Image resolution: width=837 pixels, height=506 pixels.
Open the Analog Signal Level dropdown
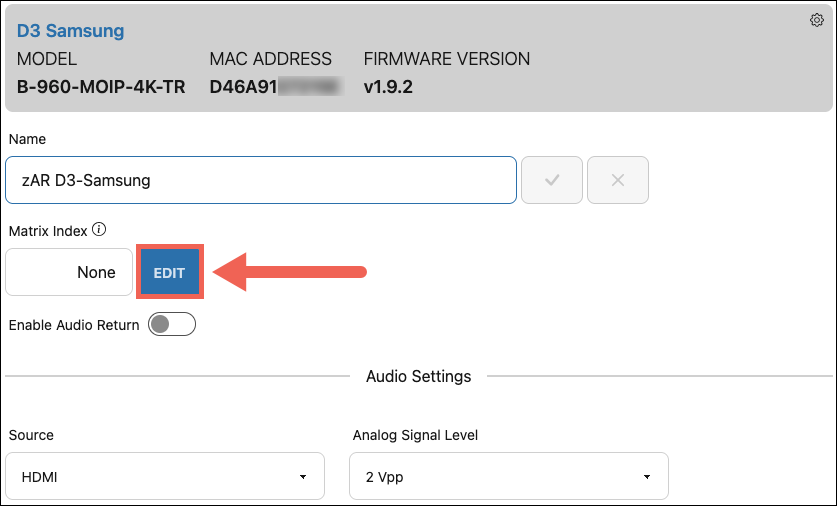(509, 476)
